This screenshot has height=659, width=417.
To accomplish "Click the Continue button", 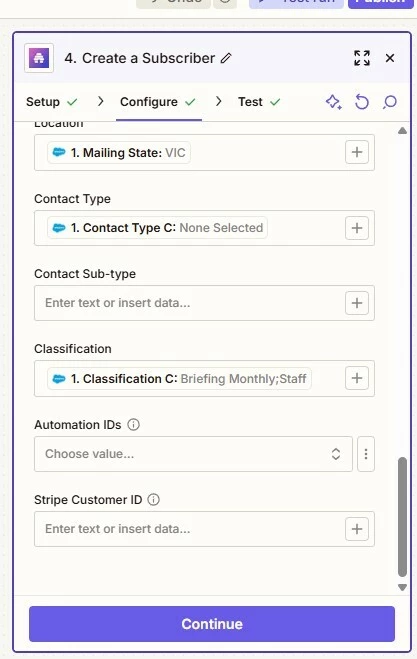I will tap(212, 624).
